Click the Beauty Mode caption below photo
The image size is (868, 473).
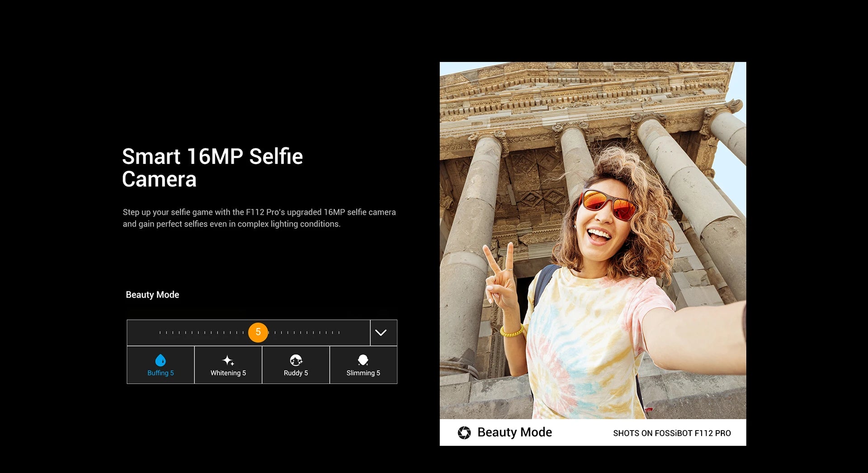point(514,432)
